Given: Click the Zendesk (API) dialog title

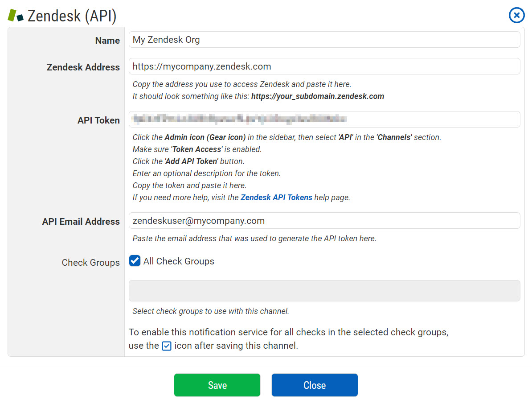Looking at the screenshot, I should 72,16.
